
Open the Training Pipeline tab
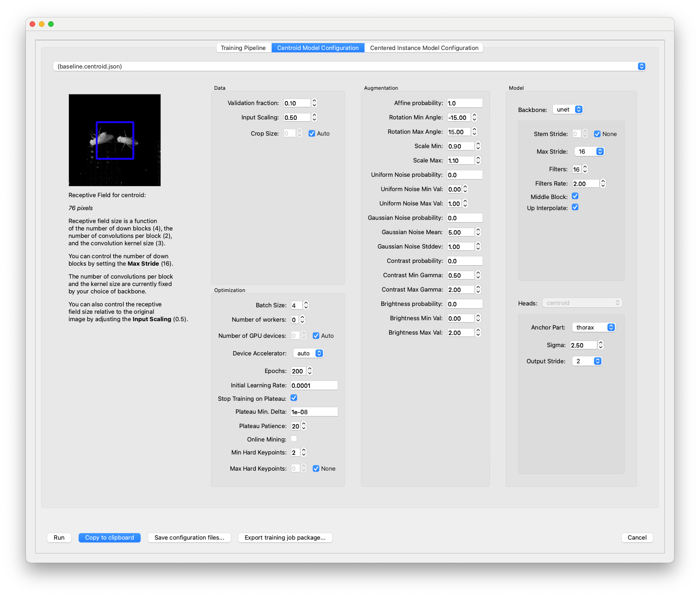point(243,48)
